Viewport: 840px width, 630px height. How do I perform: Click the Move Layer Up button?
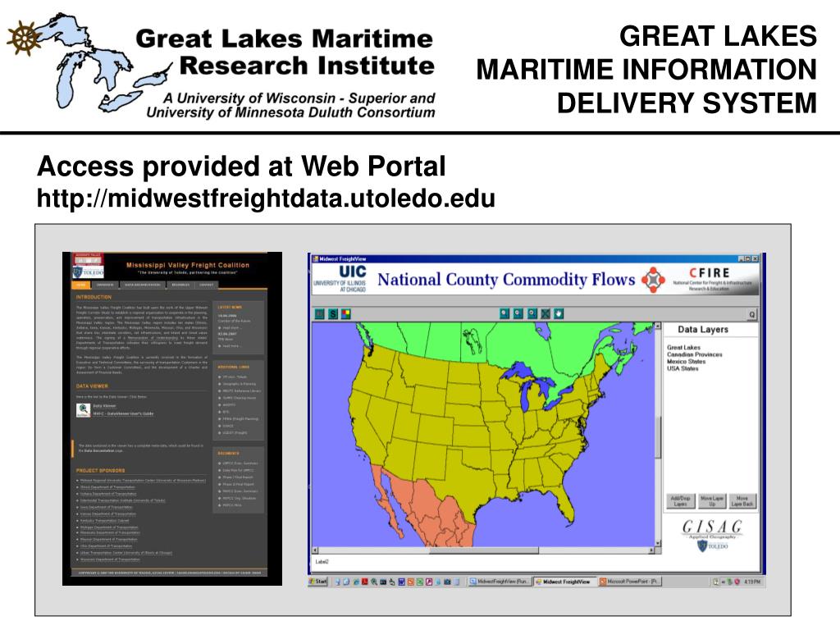(x=711, y=501)
